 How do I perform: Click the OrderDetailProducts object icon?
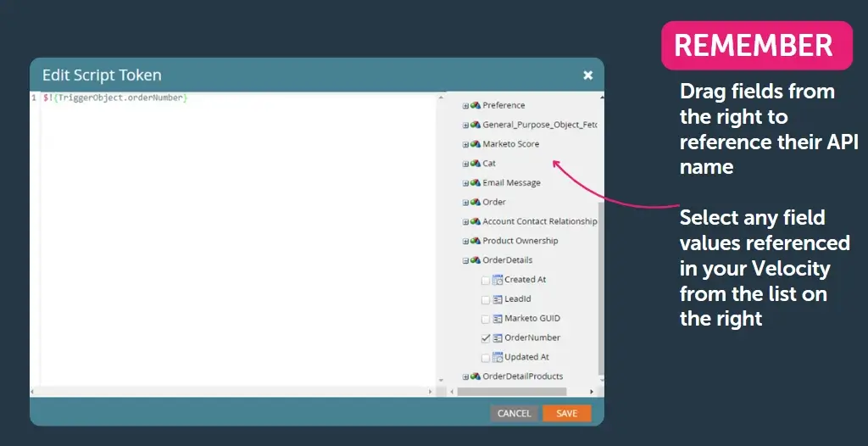[475, 376]
